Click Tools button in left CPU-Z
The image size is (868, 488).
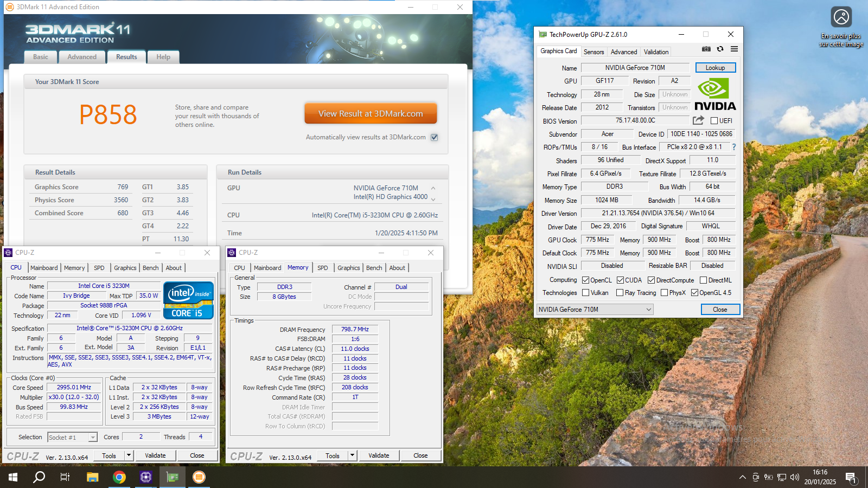coord(109,455)
